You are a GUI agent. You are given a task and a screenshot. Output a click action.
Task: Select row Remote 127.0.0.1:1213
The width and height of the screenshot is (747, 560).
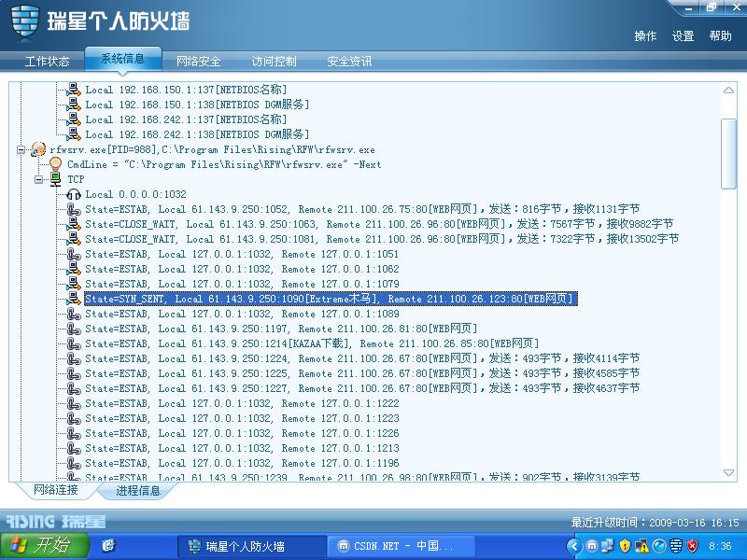tap(242, 448)
